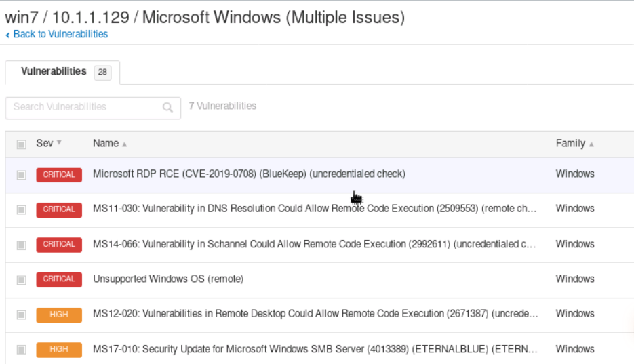Image resolution: width=634 pixels, height=364 pixels.
Task: Go Back to Vulnerabilities
Action: pos(60,34)
